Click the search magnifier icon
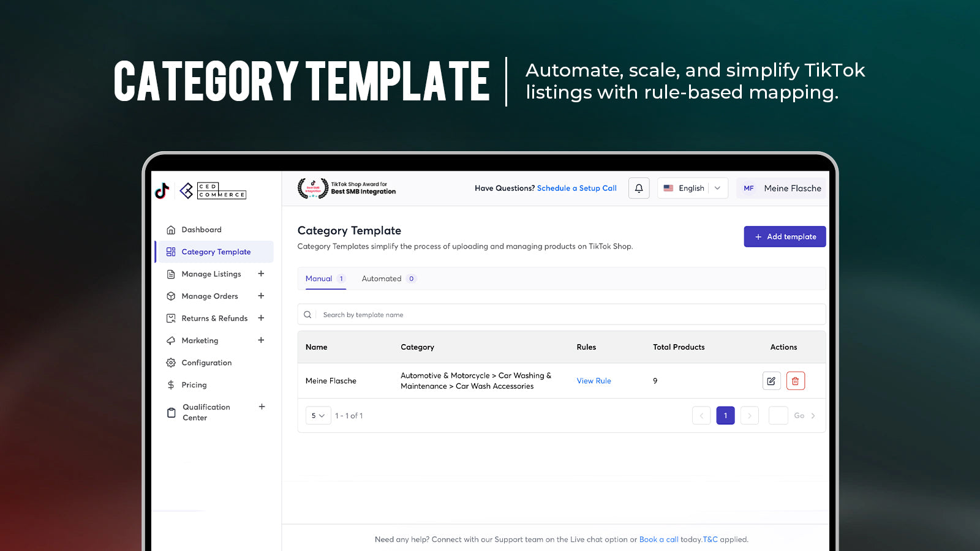The width and height of the screenshot is (980, 551). [307, 315]
